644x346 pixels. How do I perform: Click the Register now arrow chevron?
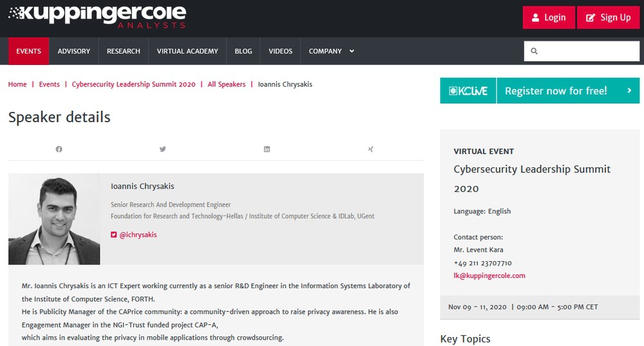point(629,91)
